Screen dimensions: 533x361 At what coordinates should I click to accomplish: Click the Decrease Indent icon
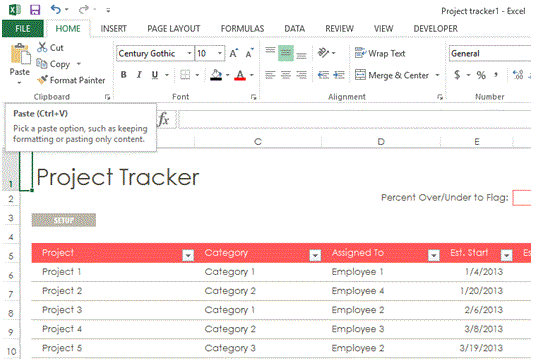click(x=323, y=75)
